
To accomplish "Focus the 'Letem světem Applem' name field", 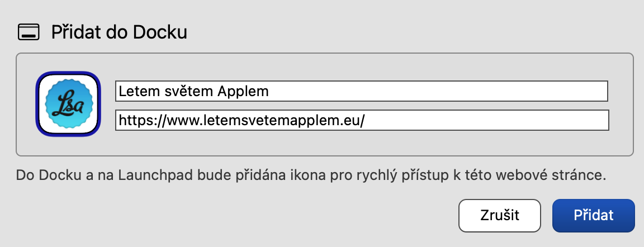I will click(361, 91).
